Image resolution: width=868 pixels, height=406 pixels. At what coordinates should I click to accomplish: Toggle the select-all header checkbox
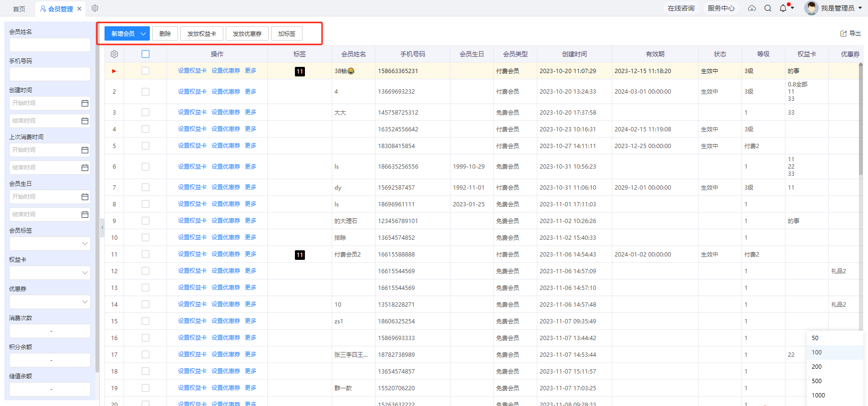point(146,54)
